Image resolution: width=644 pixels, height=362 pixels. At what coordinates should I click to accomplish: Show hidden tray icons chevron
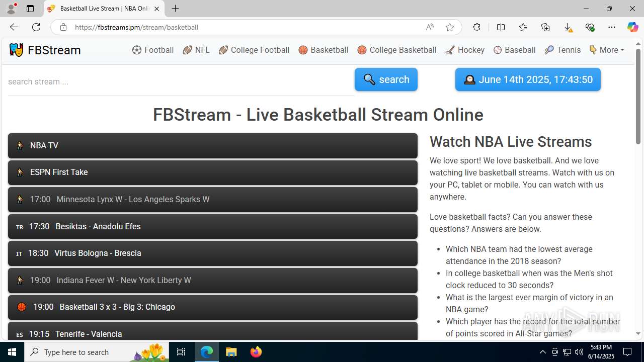542,352
